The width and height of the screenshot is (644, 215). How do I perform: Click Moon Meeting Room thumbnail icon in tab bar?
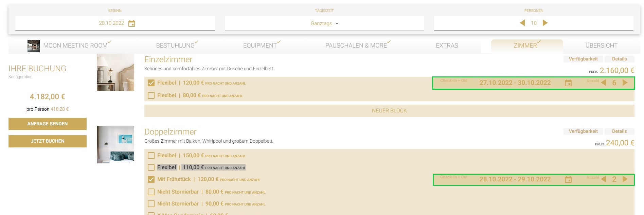click(x=34, y=46)
